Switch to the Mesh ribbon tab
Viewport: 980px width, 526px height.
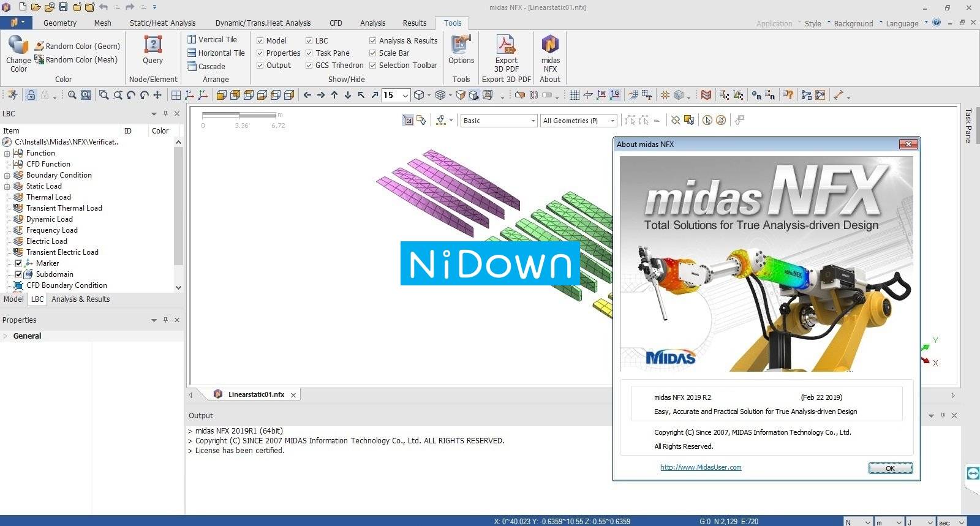(x=102, y=23)
